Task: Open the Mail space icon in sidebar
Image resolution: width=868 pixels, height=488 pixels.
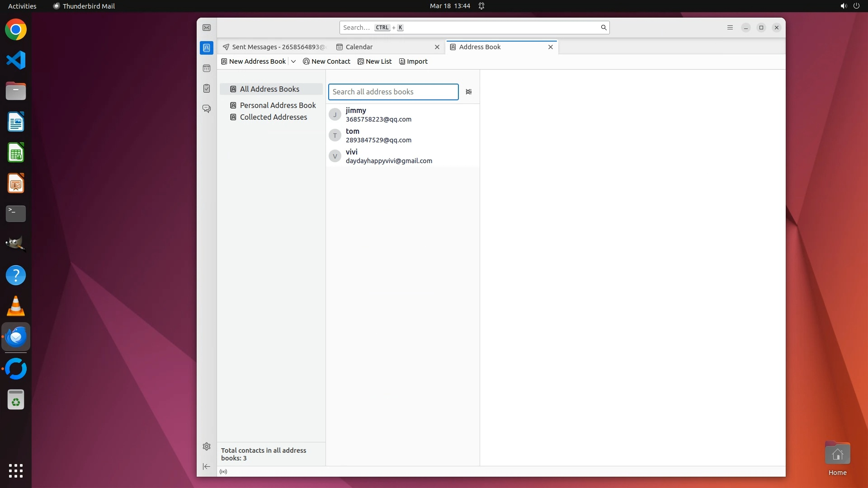Action: click(207, 28)
